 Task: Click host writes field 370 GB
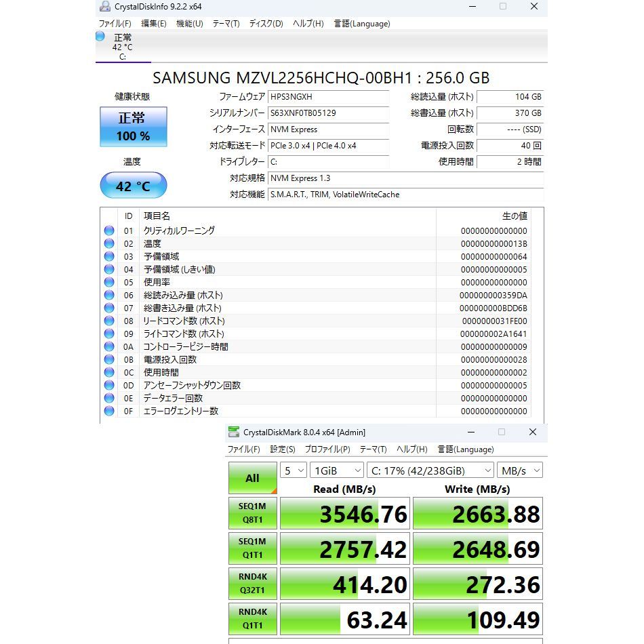(510, 113)
